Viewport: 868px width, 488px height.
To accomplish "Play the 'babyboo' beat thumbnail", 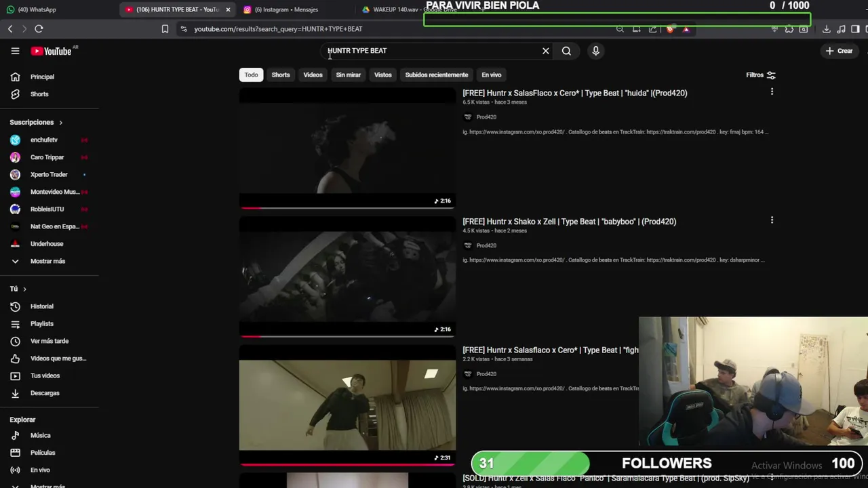I will pos(347,277).
